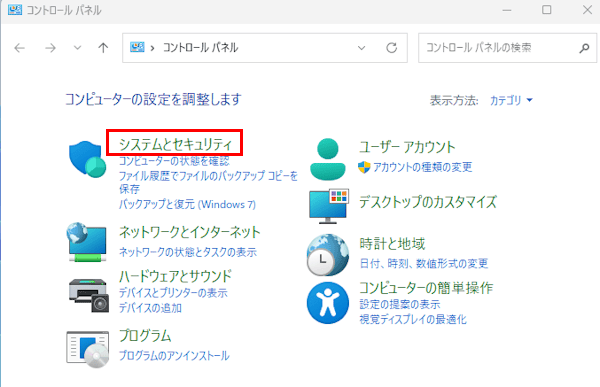Click コントロール パネル breadcrumb in address bar
The image size is (600, 387).
pos(201,48)
